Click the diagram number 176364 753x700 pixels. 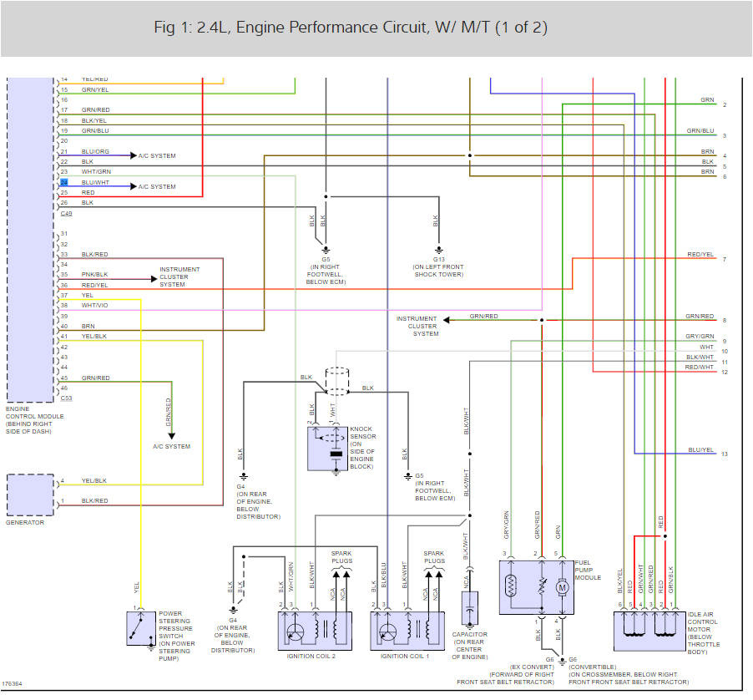pos(13,684)
